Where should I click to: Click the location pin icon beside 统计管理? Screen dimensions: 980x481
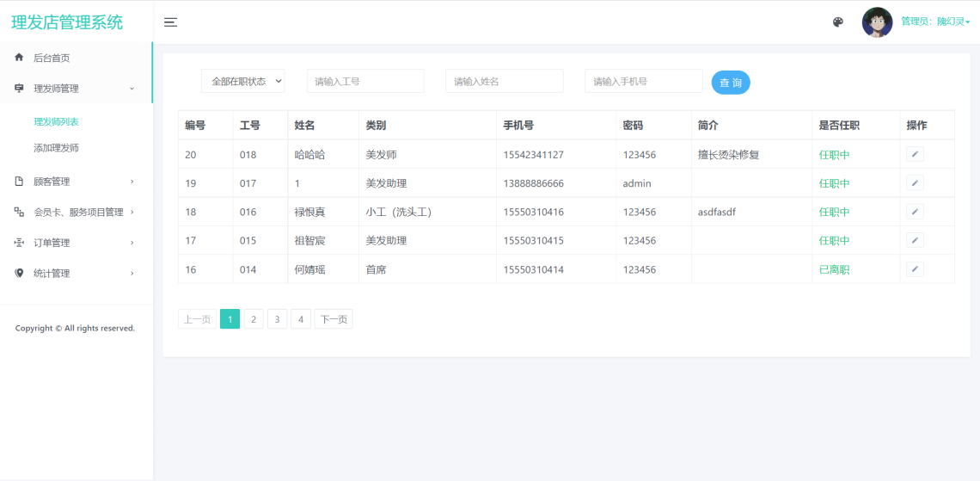tap(19, 274)
